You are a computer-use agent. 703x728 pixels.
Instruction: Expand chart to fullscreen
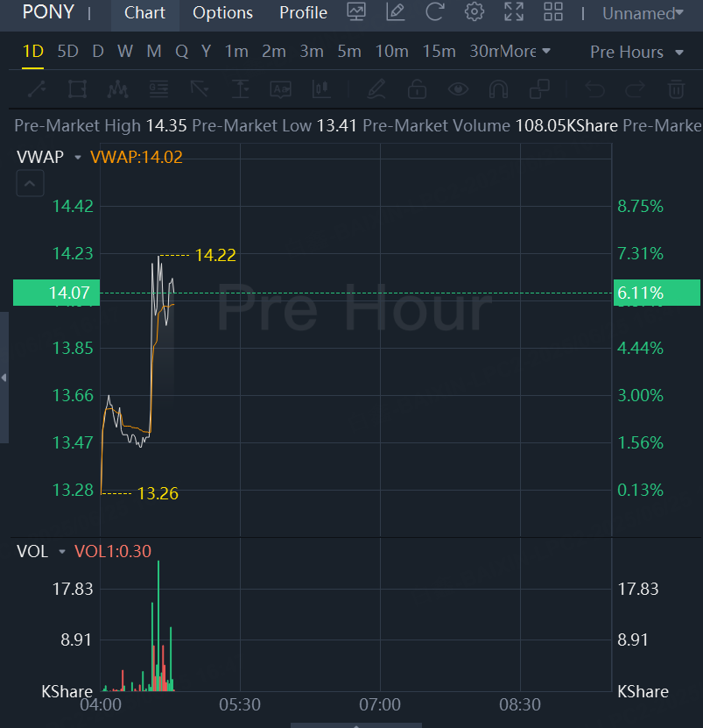point(514,12)
